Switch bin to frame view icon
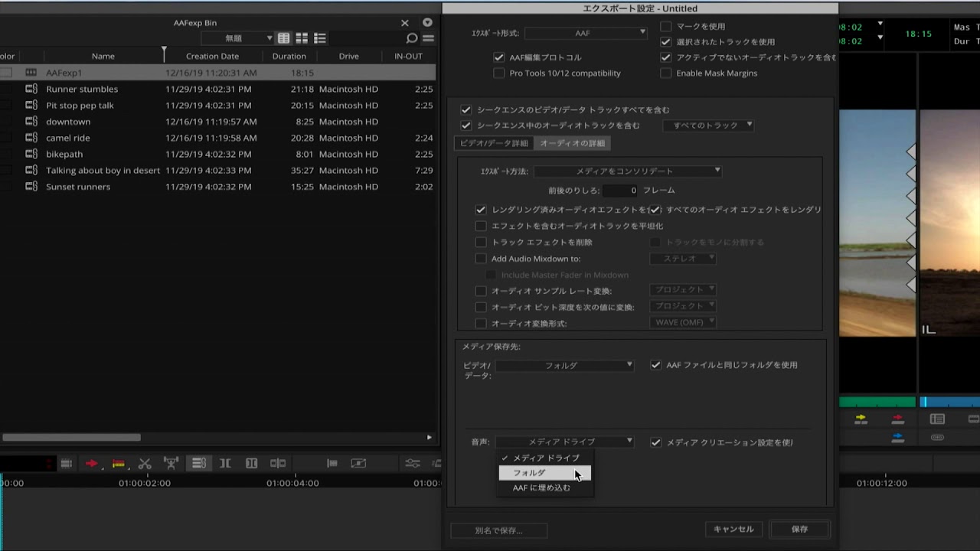This screenshot has height=551, width=980. [x=302, y=38]
